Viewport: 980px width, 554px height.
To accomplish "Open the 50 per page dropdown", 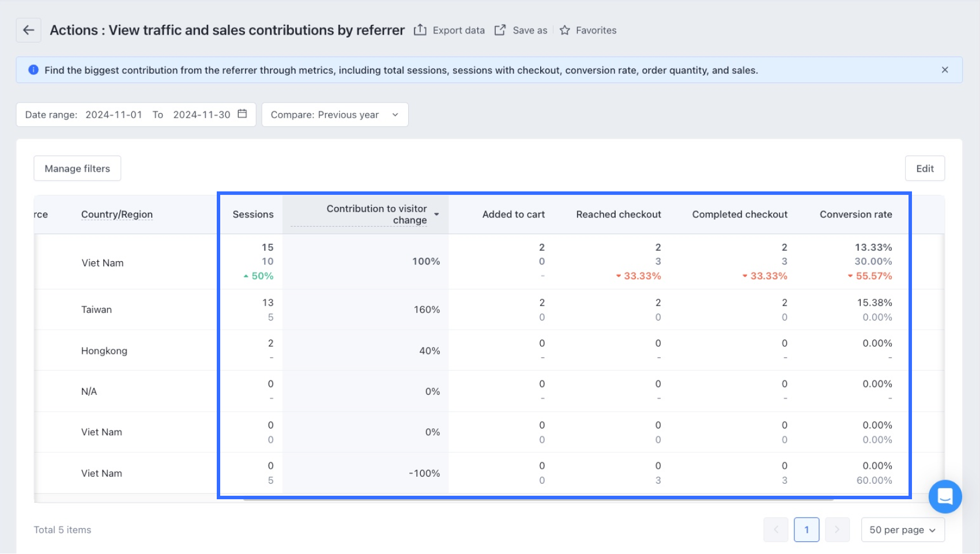I will click(902, 530).
